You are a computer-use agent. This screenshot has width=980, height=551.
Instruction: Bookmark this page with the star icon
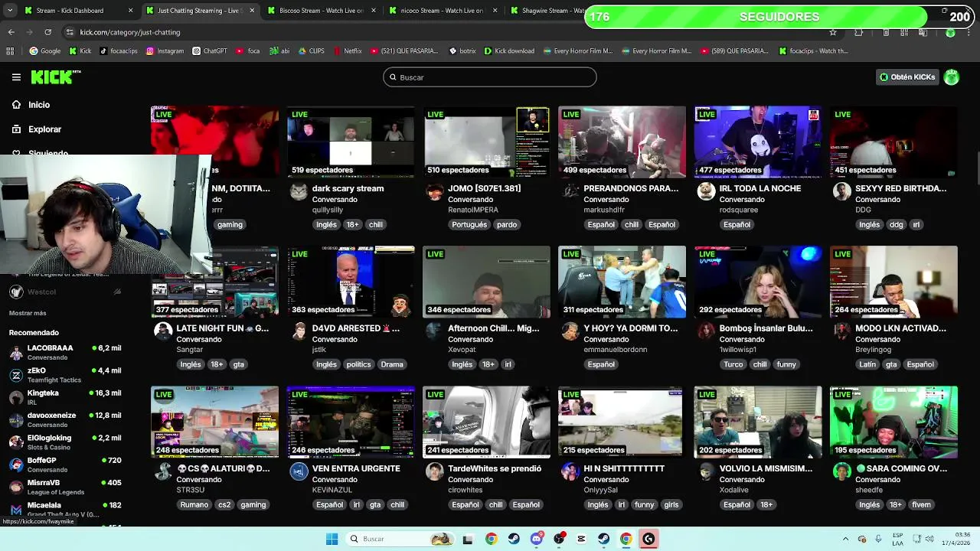coord(833,32)
